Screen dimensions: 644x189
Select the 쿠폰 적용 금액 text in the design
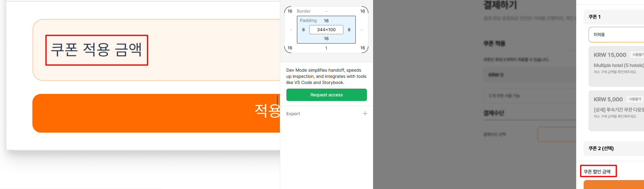point(96,50)
